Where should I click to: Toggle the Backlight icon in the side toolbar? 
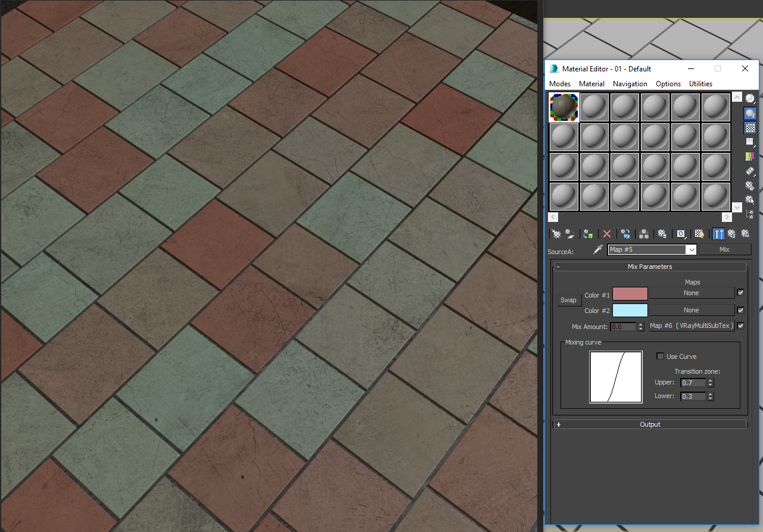pyautogui.click(x=750, y=113)
